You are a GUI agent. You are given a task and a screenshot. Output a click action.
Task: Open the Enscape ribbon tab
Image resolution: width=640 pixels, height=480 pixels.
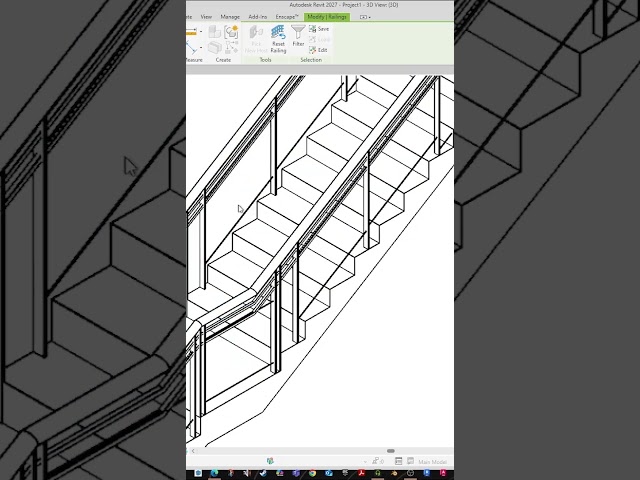click(x=287, y=17)
